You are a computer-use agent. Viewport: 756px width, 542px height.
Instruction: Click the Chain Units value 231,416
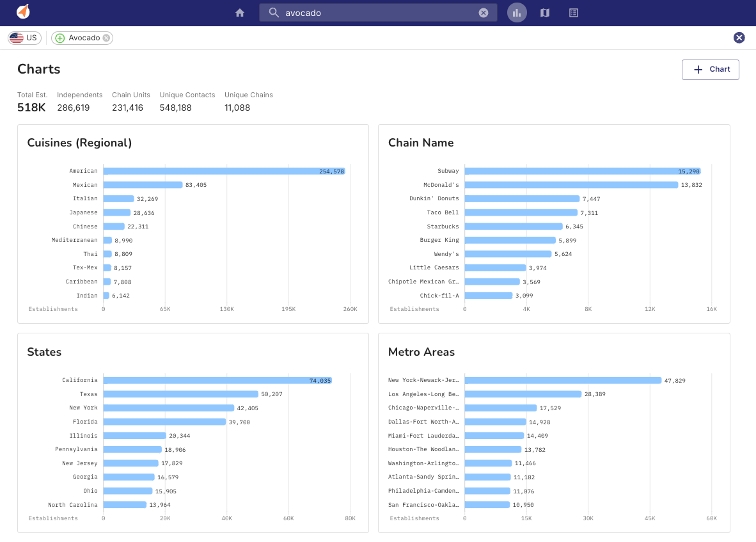click(128, 108)
